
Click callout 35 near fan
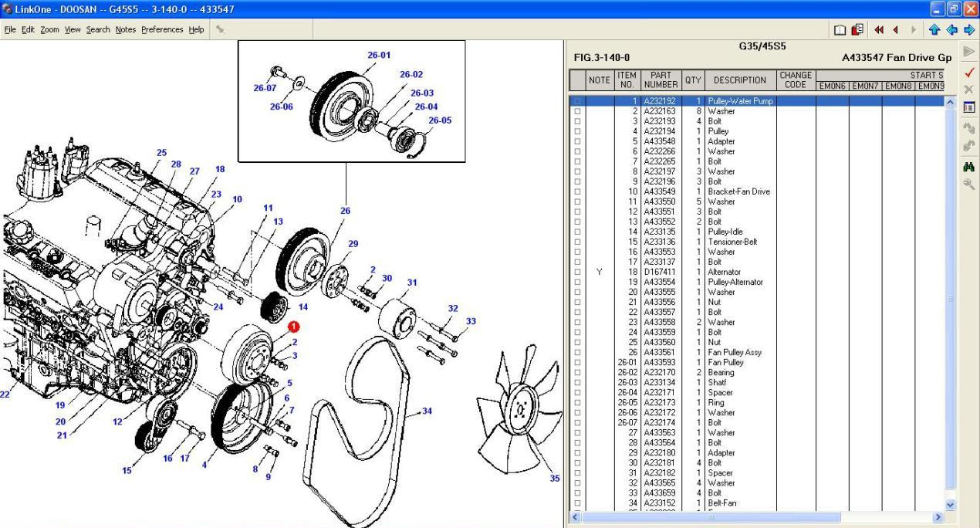click(555, 479)
